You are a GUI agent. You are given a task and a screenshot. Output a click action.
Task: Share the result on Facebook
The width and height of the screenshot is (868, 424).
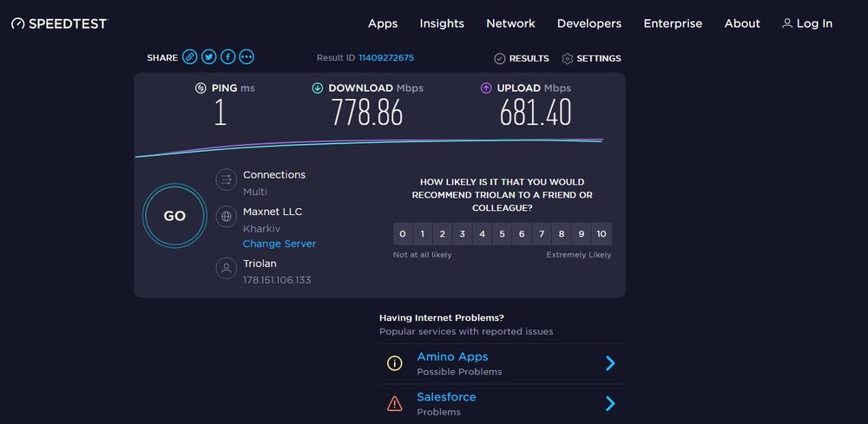[228, 57]
